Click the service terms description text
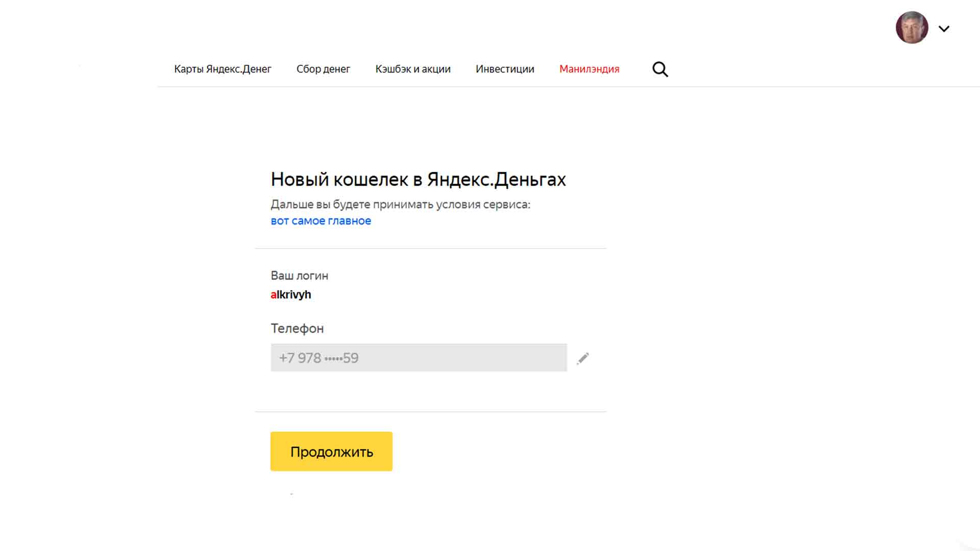This screenshot has width=980, height=551. point(400,205)
